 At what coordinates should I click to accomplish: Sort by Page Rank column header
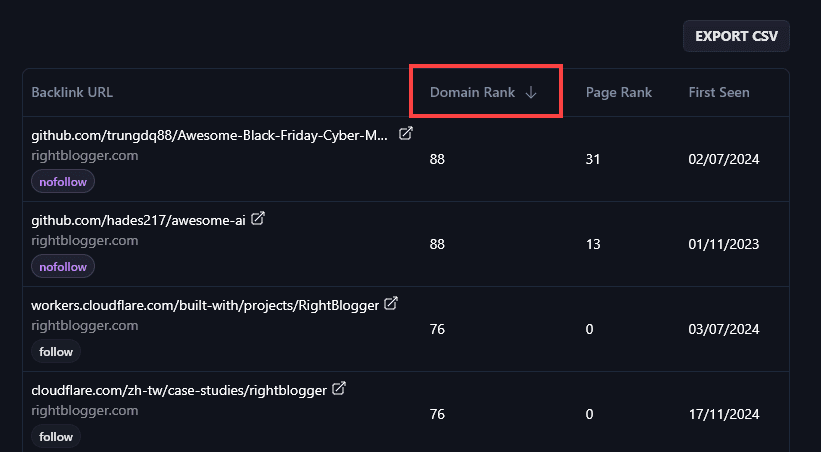[619, 93]
